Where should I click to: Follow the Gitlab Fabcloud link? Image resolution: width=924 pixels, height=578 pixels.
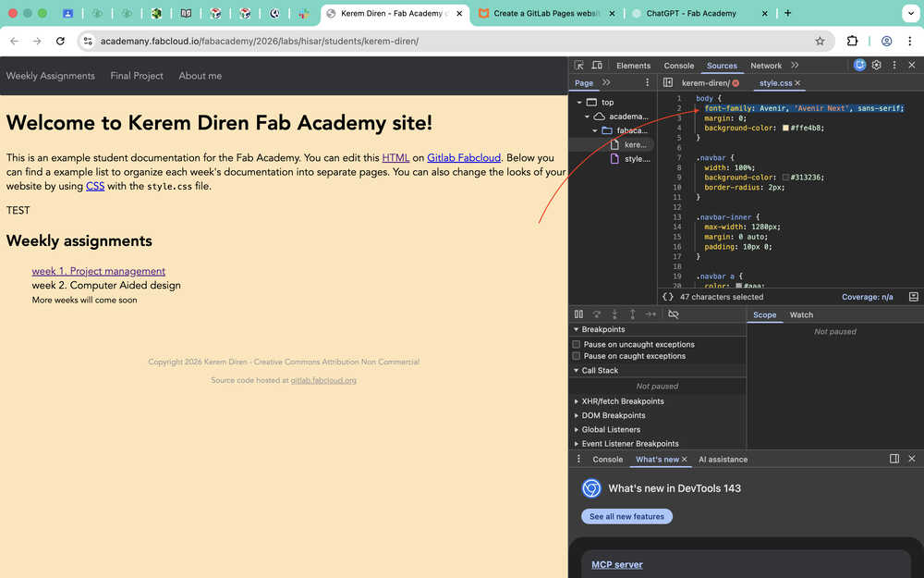(x=464, y=158)
